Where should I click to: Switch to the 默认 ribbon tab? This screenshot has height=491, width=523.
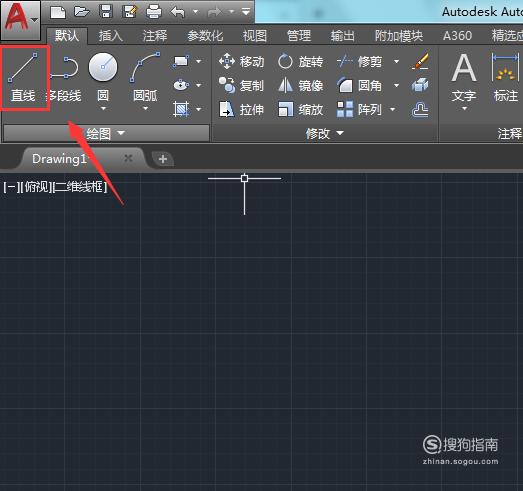(x=67, y=35)
